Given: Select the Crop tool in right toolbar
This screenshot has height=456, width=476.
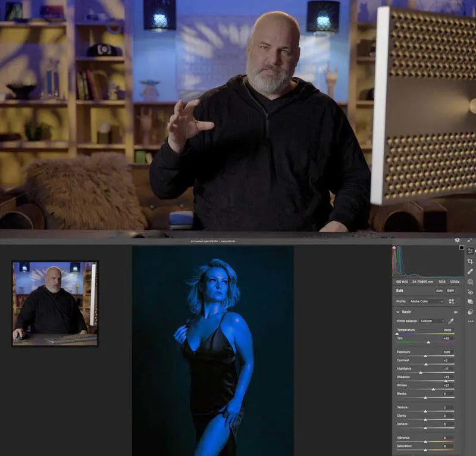Looking at the screenshot, I should (470, 261).
